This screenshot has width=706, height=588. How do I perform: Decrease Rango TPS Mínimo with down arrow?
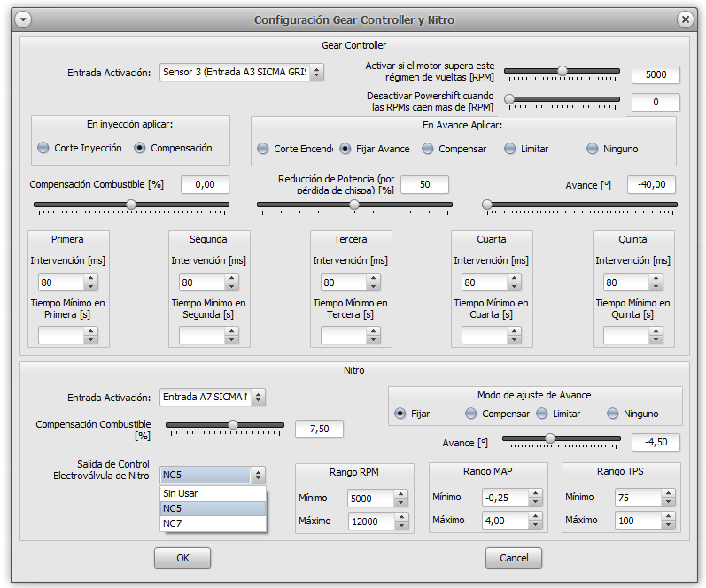[x=668, y=502]
